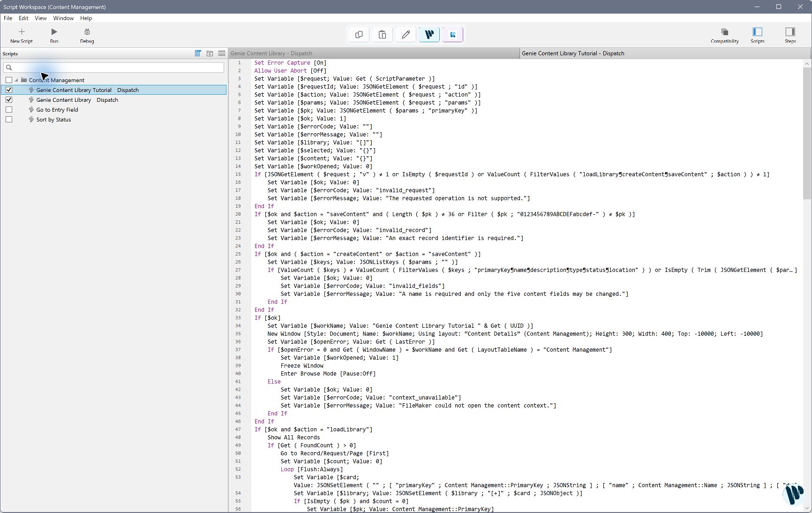
Task: Click the search magnifier icon
Action: tap(9, 68)
